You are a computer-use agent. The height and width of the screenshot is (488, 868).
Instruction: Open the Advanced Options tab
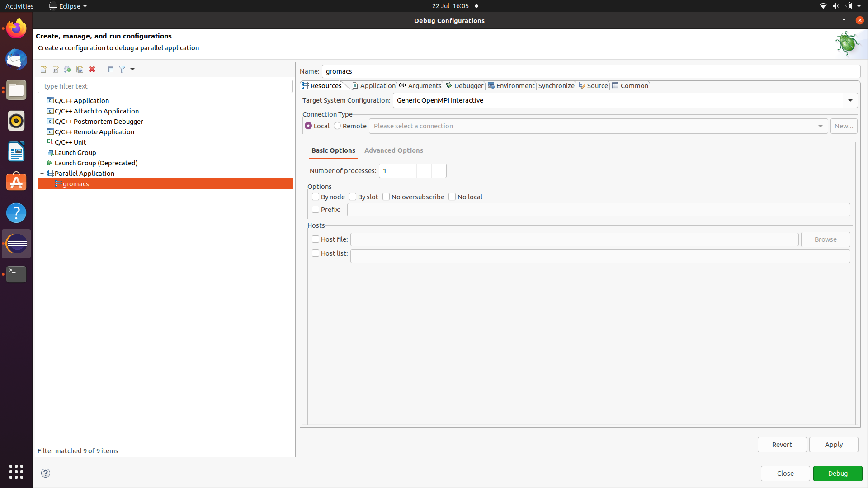(394, 150)
